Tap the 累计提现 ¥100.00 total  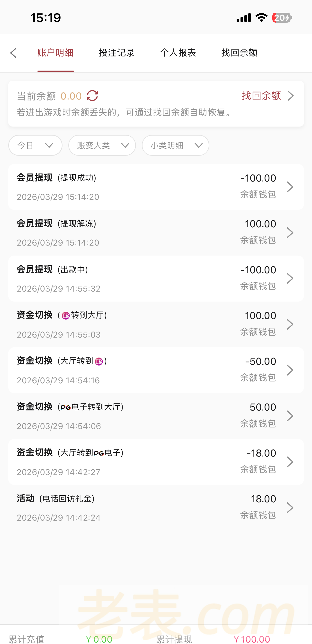[252, 639]
